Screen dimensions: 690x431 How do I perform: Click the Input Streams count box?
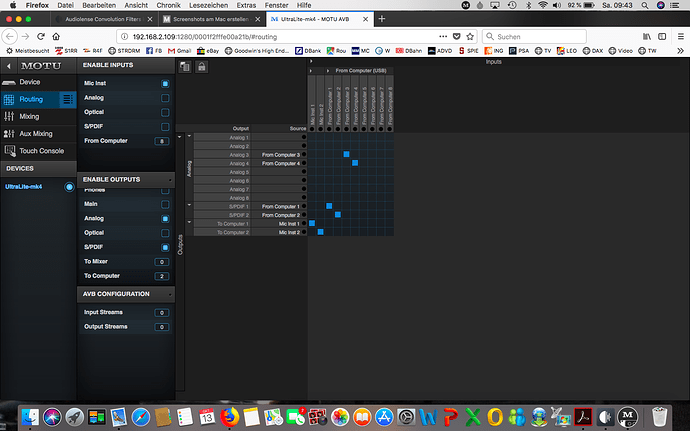(x=161, y=313)
